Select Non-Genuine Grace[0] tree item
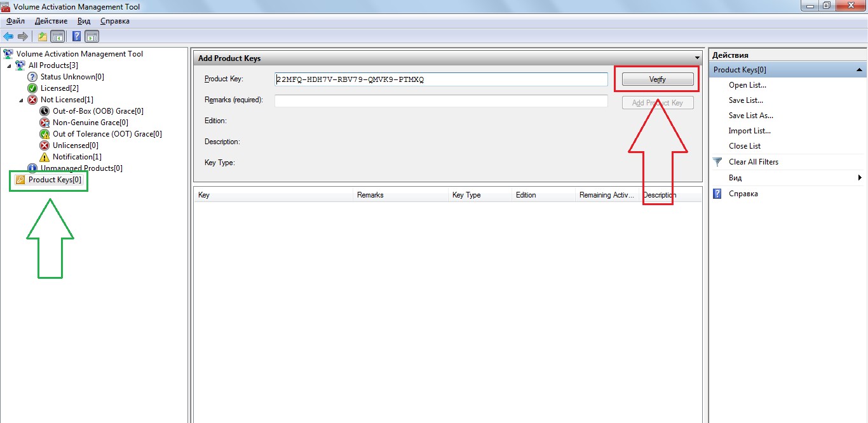This screenshot has width=868, height=423. coord(90,123)
